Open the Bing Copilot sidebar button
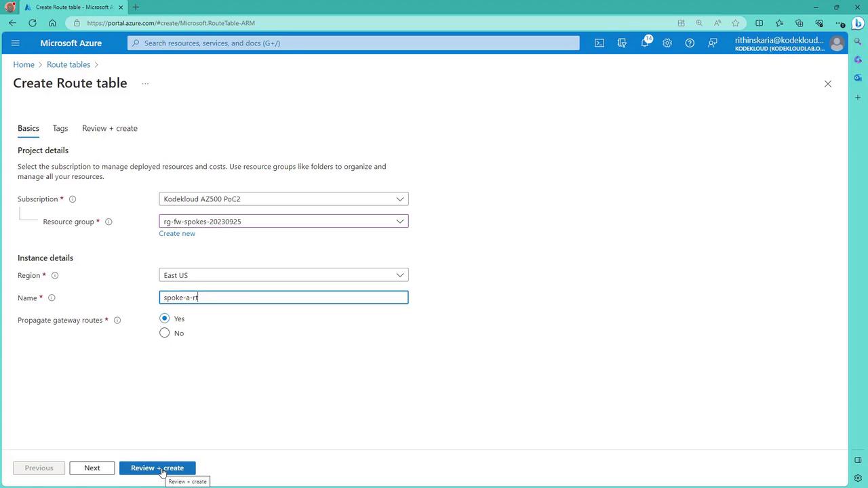The height and width of the screenshot is (488, 868). 858,23
